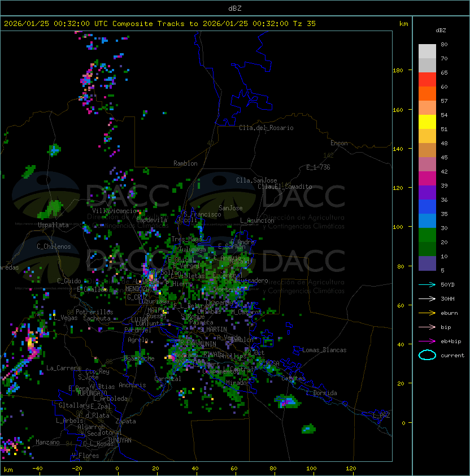Click the V_Flores label
Image resolution: width=470 pixels, height=476 pixels.
pyautogui.click(x=85, y=456)
